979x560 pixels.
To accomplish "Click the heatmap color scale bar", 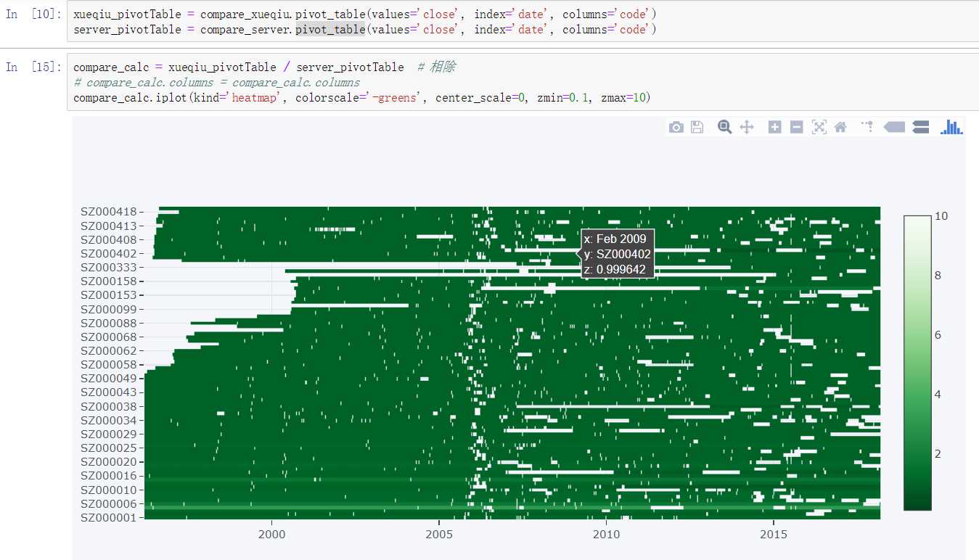I will tap(916, 363).
